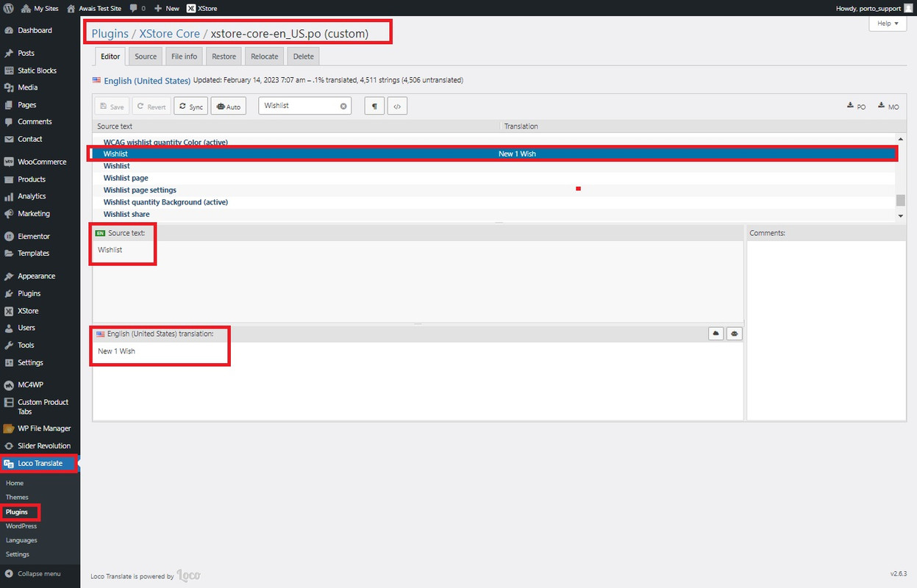This screenshot has width=917, height=588.
Task: Open Loco Translate in sidebar
Action: [40, 463]
